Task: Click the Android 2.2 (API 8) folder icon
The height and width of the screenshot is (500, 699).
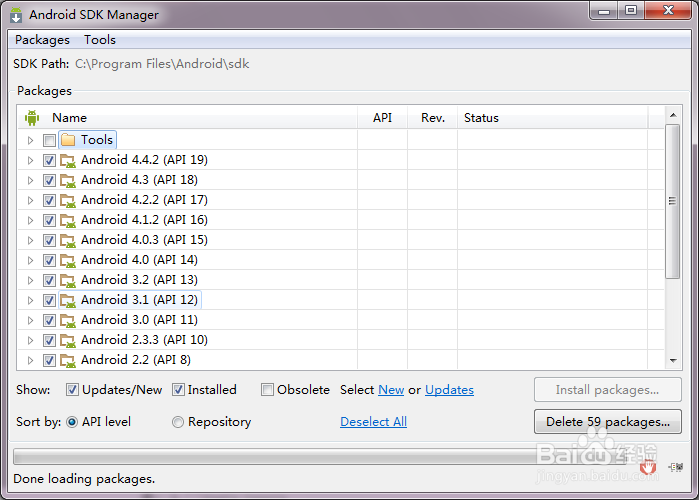Action: tap(68, 361)
